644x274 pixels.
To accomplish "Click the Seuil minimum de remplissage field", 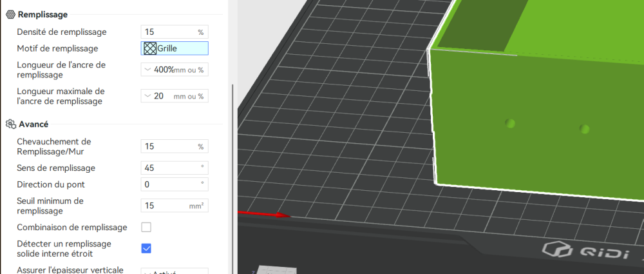I will tap(175, 205).
